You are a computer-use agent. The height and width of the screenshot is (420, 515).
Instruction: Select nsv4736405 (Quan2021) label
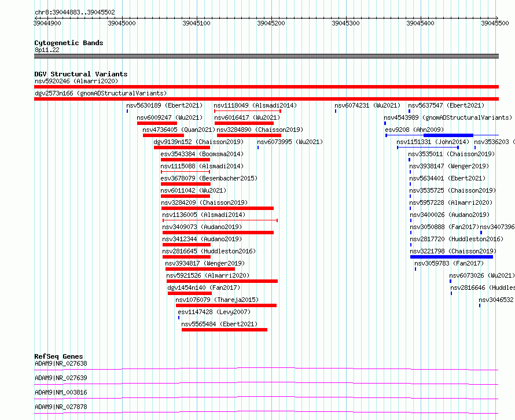(179, 130)
